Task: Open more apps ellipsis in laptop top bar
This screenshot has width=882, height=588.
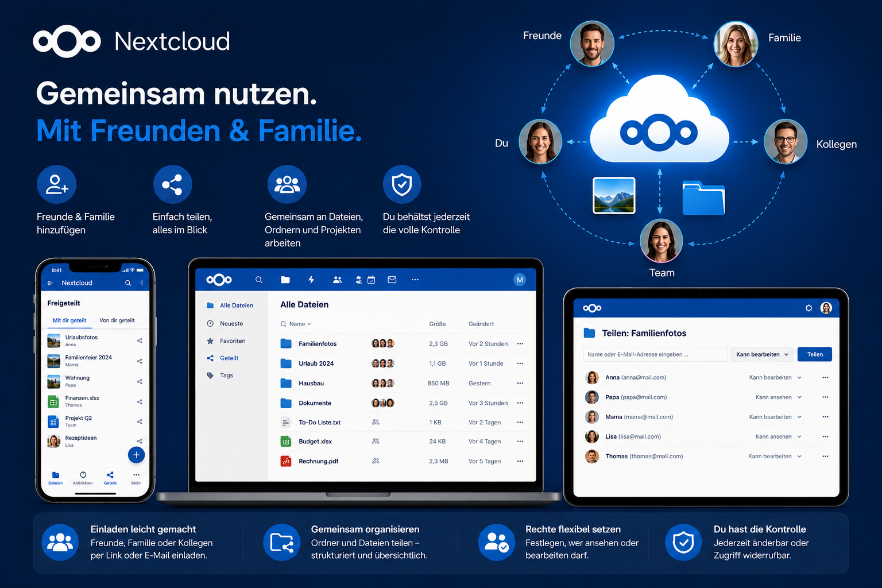Action: point(415,280)
